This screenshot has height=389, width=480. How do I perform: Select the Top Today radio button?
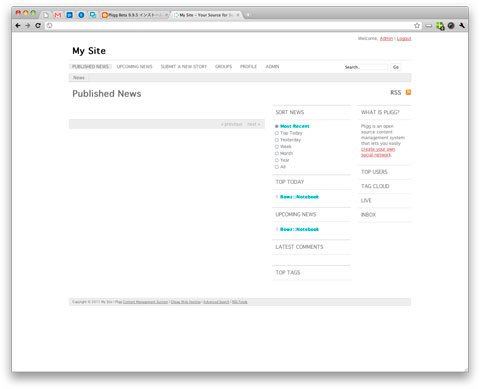coord(277,133)
